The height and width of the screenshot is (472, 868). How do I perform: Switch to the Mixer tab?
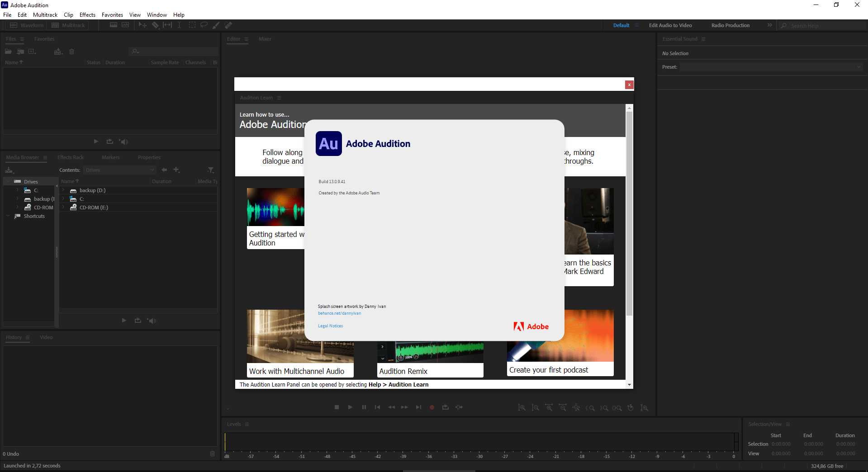click(x=265, y=39)
